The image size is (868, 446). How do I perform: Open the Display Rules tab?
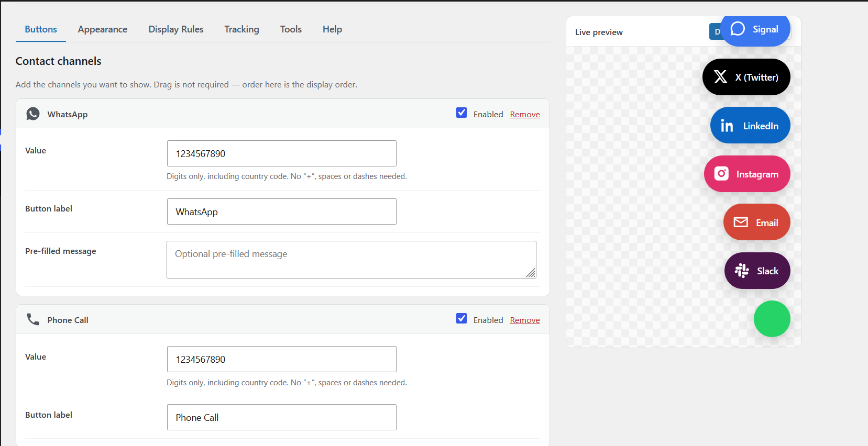(176, 29)
